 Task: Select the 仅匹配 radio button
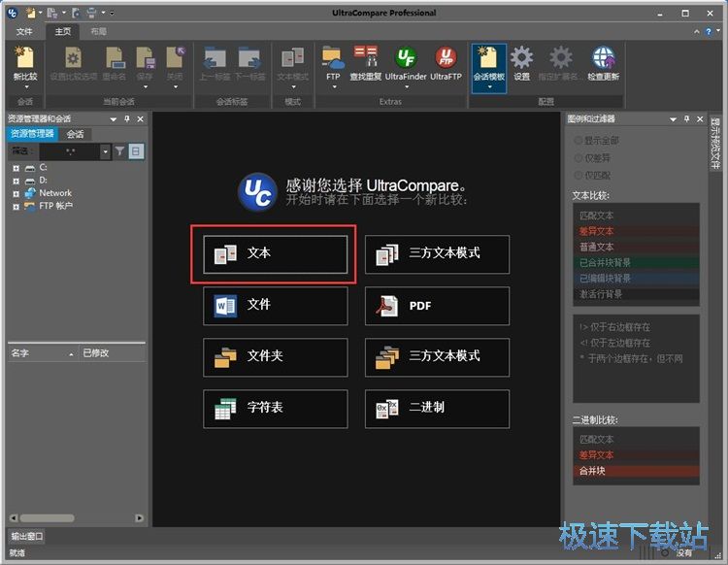pos(579,175)
